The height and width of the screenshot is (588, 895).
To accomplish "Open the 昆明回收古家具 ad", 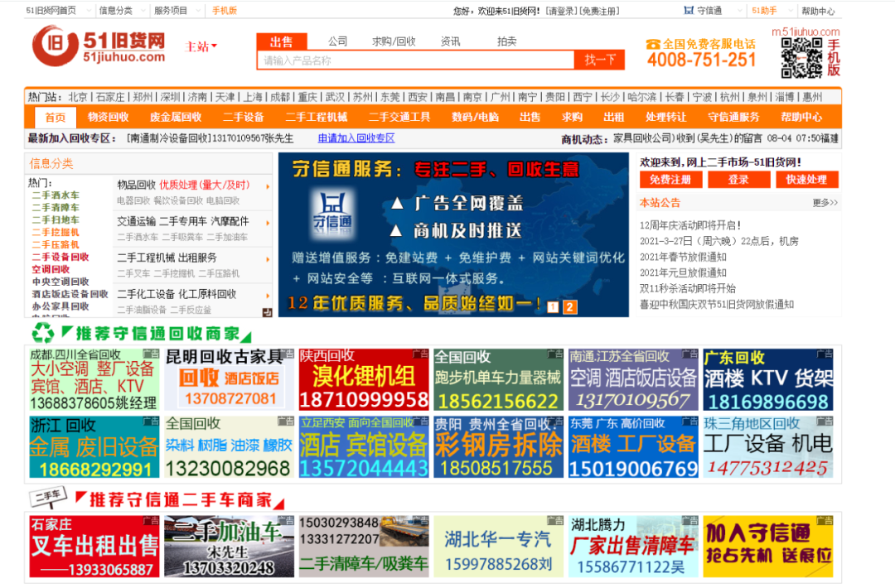I will coord(230,379).
